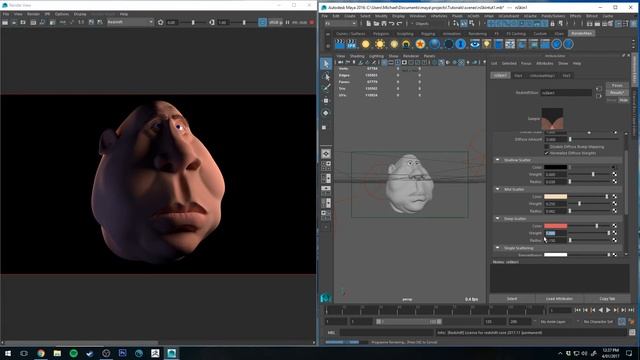Click the eye icon on Redshift shelf
This screenshot has width=640, height=360.
(474, 44)
